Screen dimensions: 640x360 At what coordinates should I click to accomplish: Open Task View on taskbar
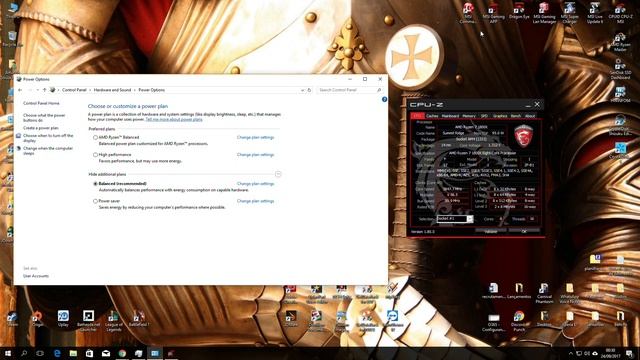point(40,353)
